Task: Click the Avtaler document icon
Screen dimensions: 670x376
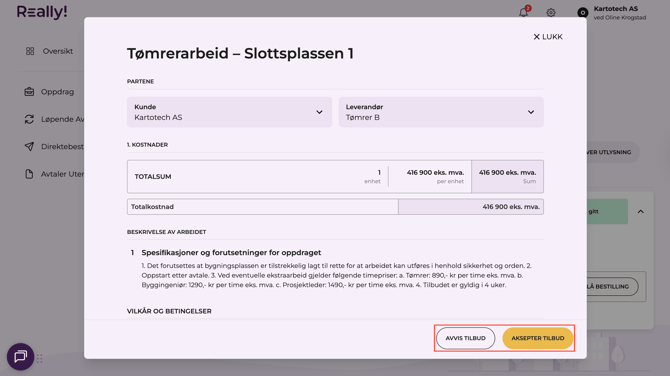Action: [29, 174]
